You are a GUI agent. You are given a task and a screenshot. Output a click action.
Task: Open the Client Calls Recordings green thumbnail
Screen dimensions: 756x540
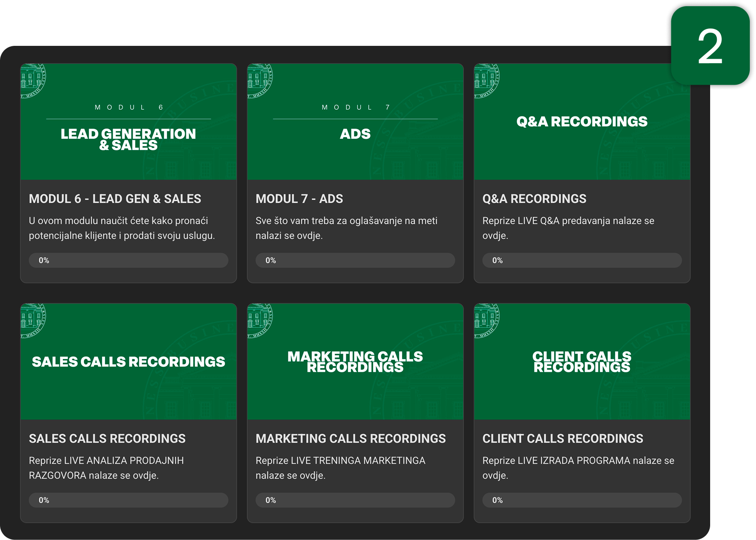click(x=582, y=362)
